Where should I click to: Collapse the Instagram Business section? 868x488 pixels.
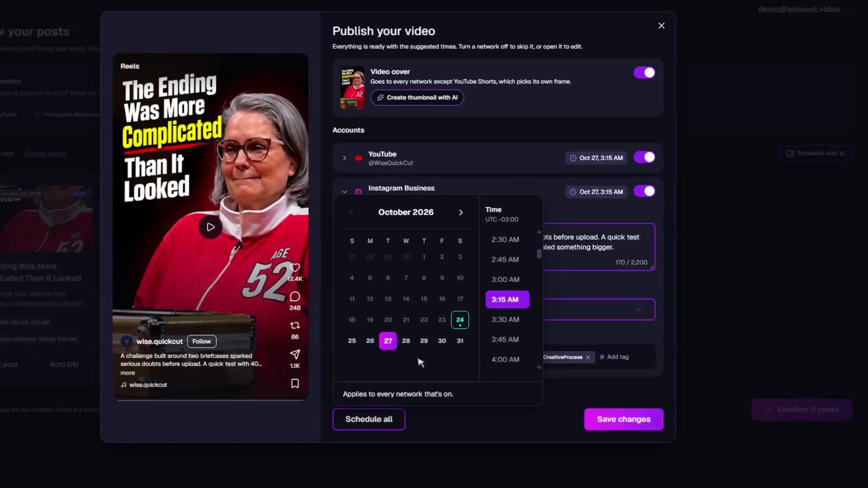pos(344,192)
